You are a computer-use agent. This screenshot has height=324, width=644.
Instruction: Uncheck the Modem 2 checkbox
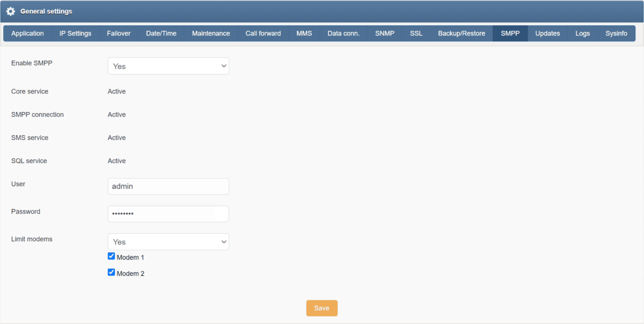pyautogui.click(x=112, y=273)
